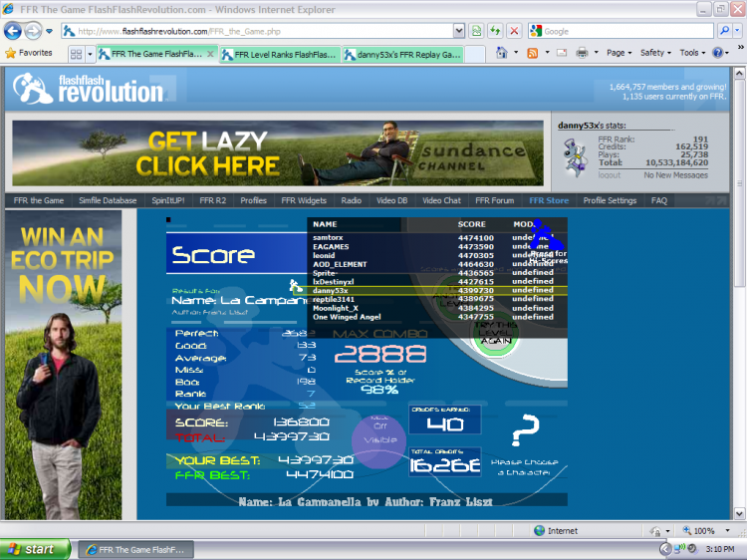Open Simfile Database nav item
747x560 pixels.
pos(108,200)
